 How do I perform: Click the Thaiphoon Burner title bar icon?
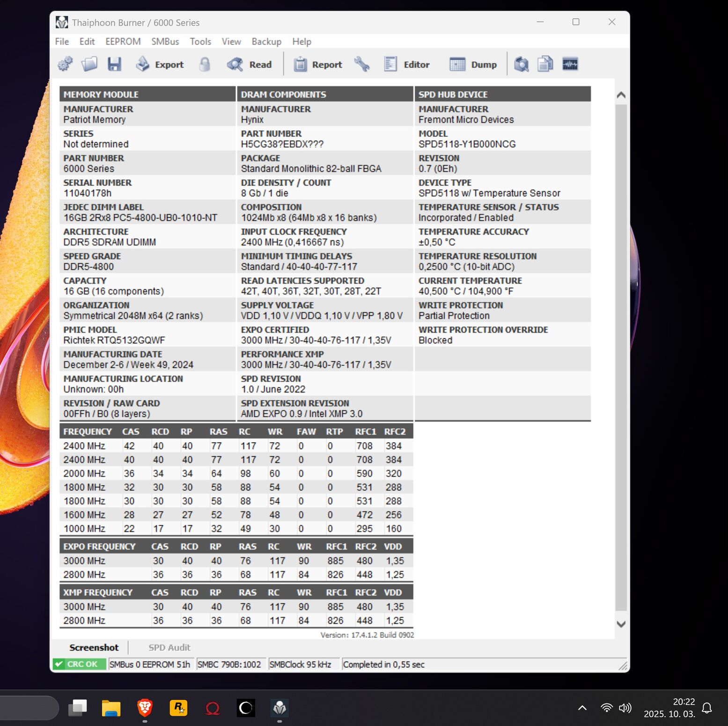tap(61, 22)
